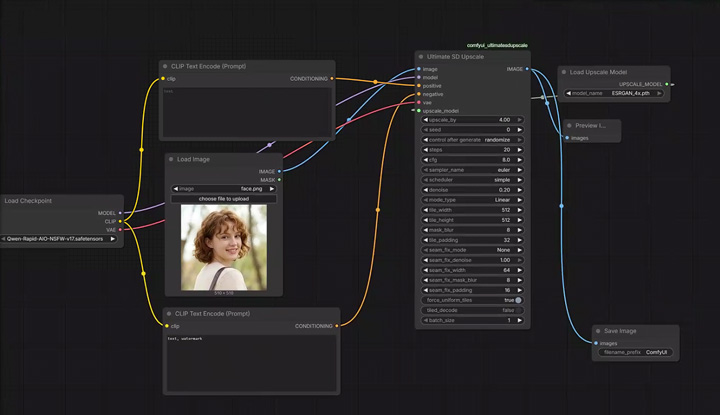Collapse the Preview Image node dot
Image resolution: width=720 pixels, height=415 pixels.
point(569,125)
